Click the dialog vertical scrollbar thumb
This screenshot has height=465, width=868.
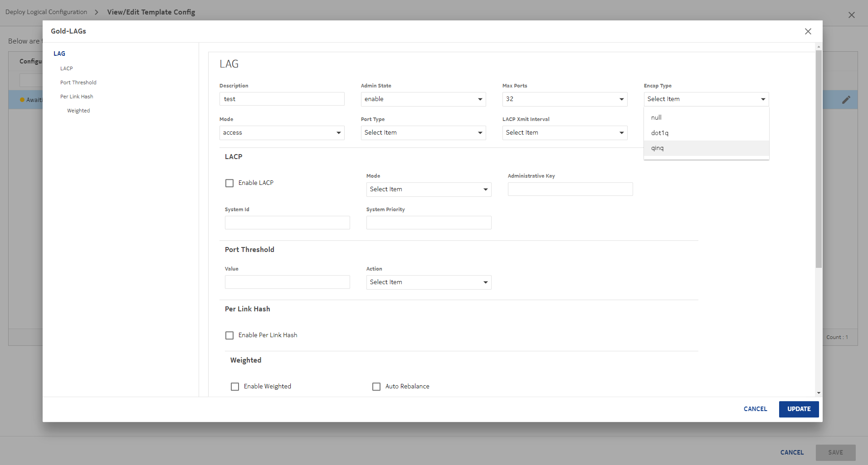point(819,159)
